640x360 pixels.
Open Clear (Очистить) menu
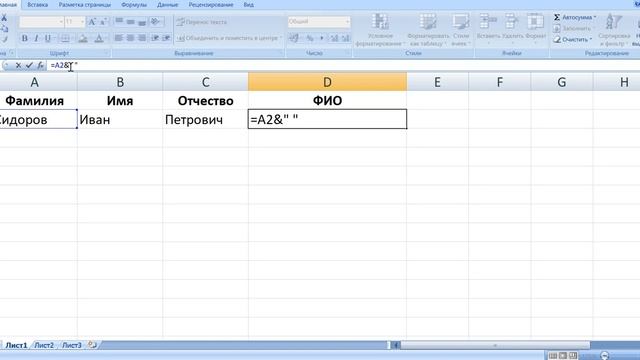point(573,40)
